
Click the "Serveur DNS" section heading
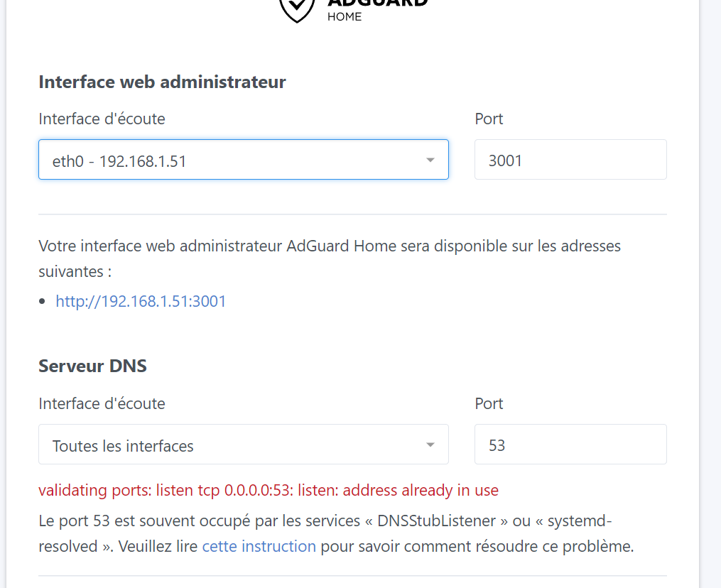[92, 366]
